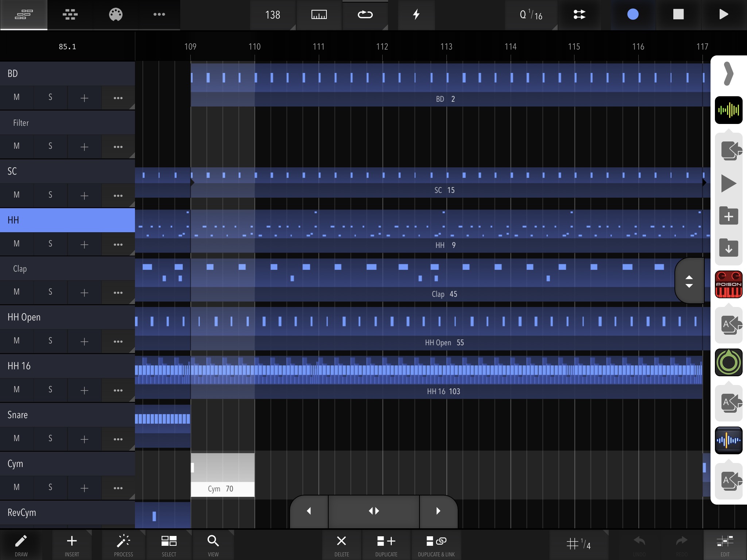Click the Duplicate & Link button

point(436,545)
